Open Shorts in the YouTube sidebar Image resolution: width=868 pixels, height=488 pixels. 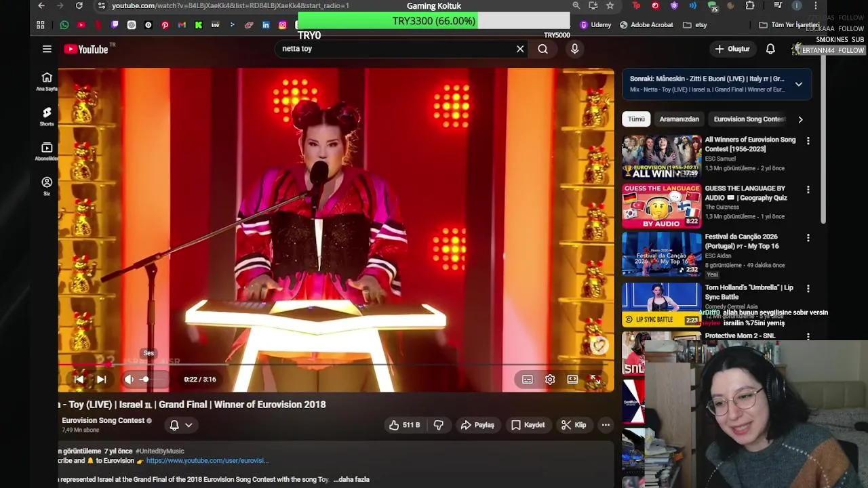tap(47, 117)
